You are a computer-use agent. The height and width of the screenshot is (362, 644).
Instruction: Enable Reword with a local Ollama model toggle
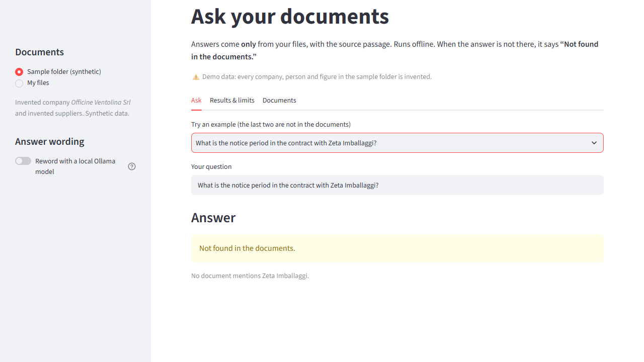click(23, 161)
